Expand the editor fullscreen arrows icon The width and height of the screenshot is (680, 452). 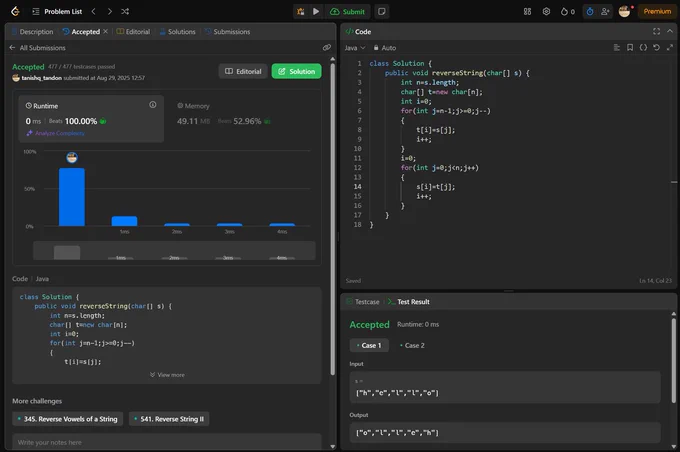pyautogui.click(x=670, y=48)
